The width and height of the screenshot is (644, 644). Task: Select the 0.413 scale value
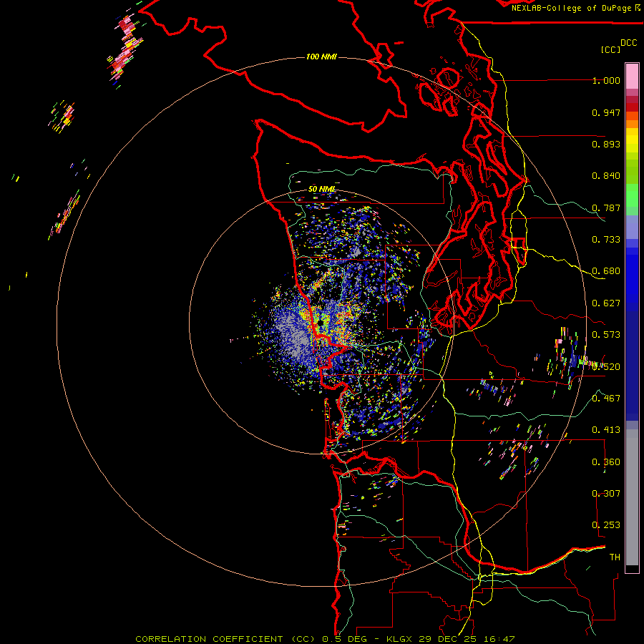pos(606,430)
